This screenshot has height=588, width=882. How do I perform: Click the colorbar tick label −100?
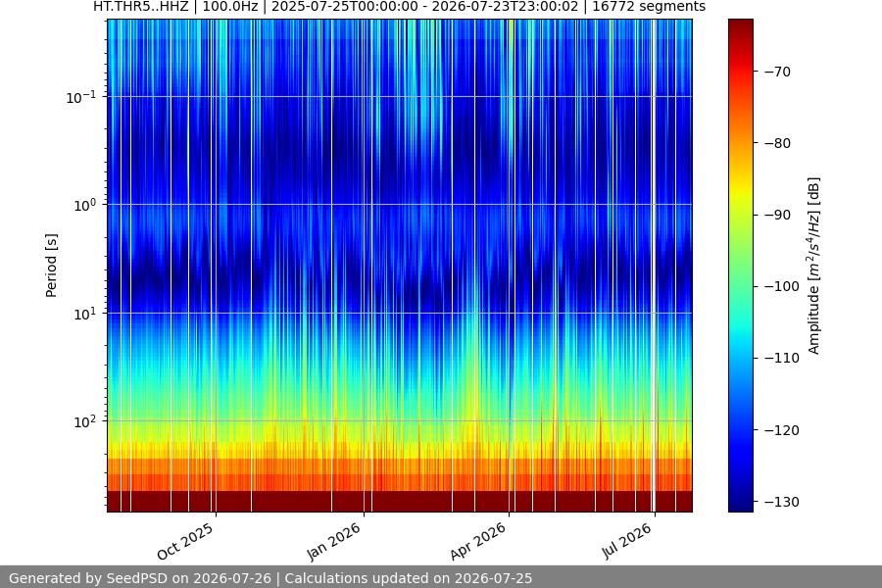(x=782, y=286)
